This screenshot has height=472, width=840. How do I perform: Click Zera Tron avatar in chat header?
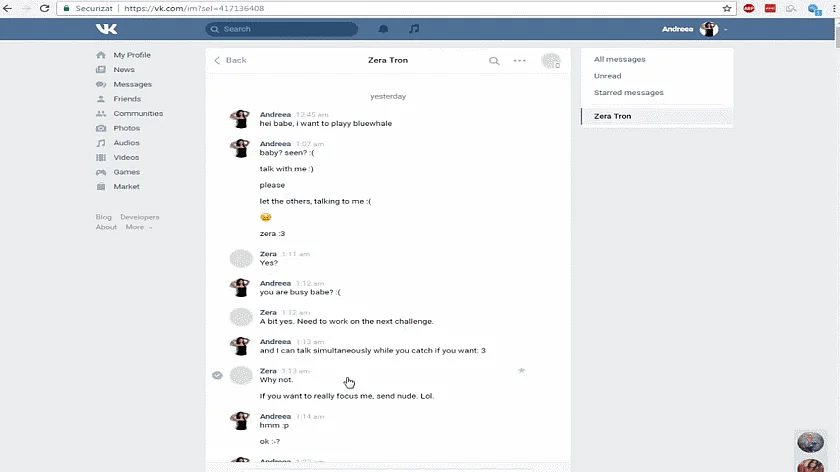(x=550, y=61)
